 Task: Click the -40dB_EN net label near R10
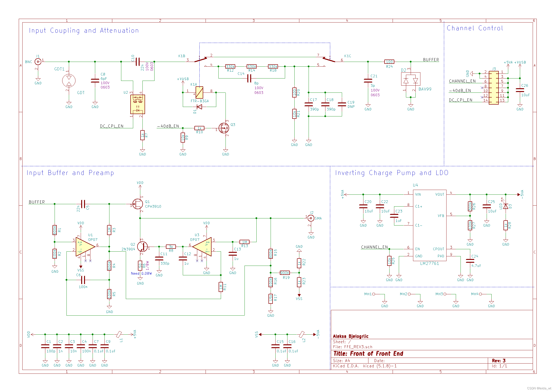pos(168,126)
